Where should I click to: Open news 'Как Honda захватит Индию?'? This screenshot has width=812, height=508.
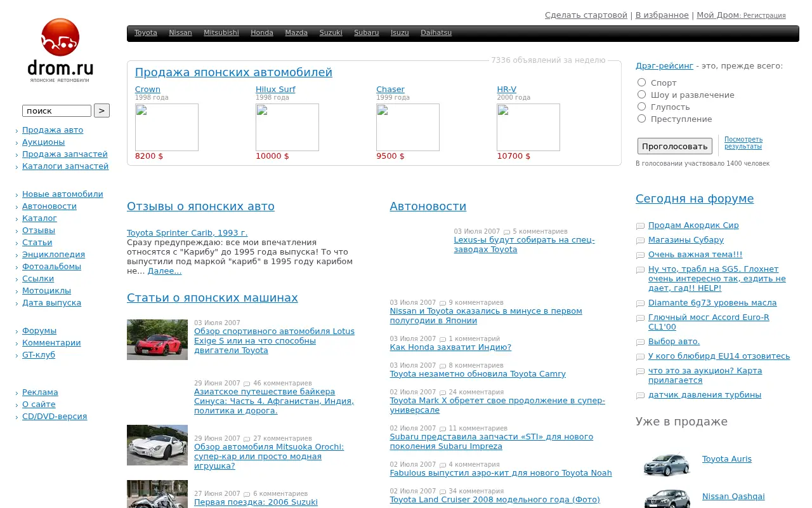pos(450,347)
